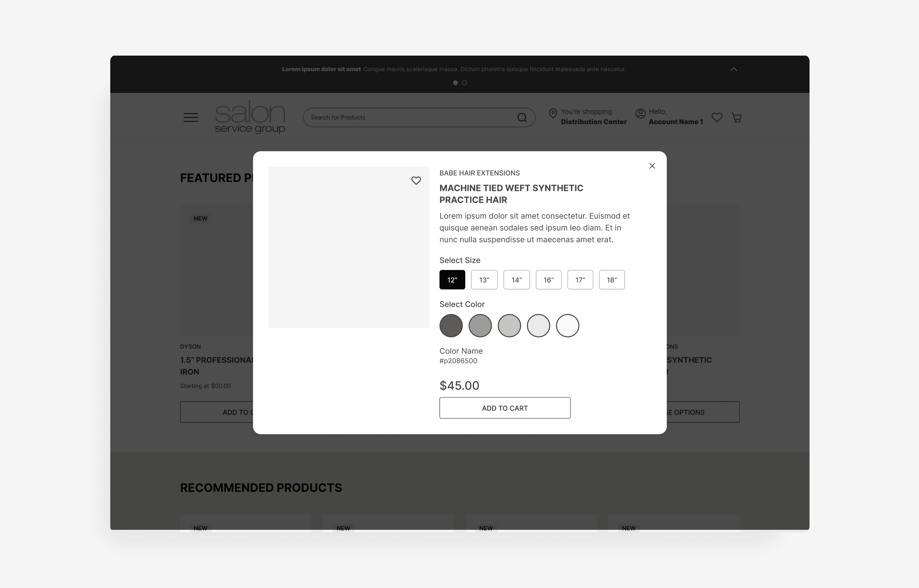Click the Add to Cart button

coord(505,408)
